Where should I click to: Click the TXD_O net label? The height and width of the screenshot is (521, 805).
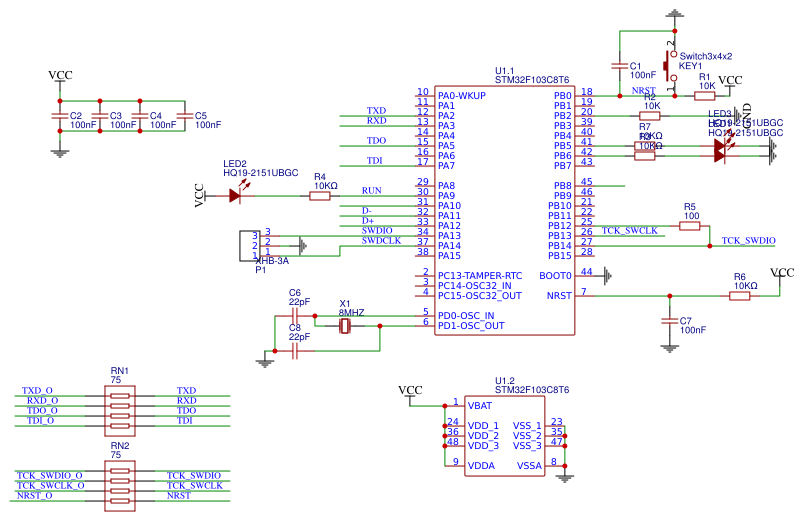(38, 391)
